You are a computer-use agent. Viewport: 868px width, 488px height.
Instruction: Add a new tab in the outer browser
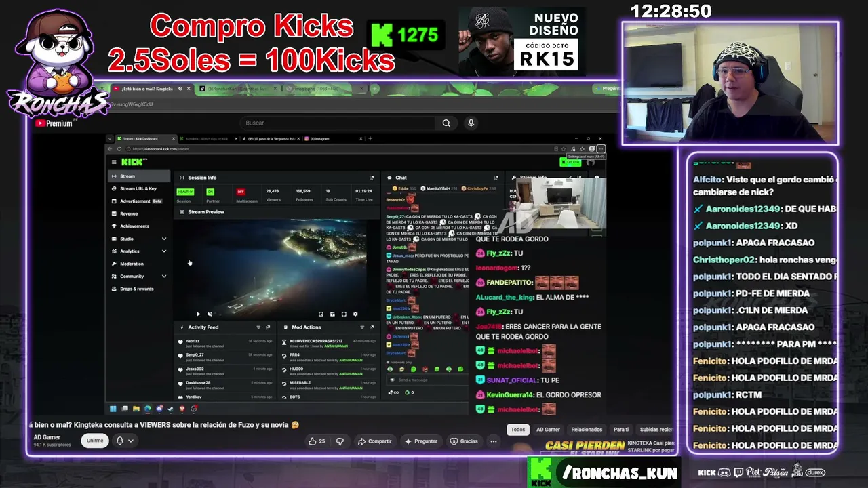click(x=375, y=89)
